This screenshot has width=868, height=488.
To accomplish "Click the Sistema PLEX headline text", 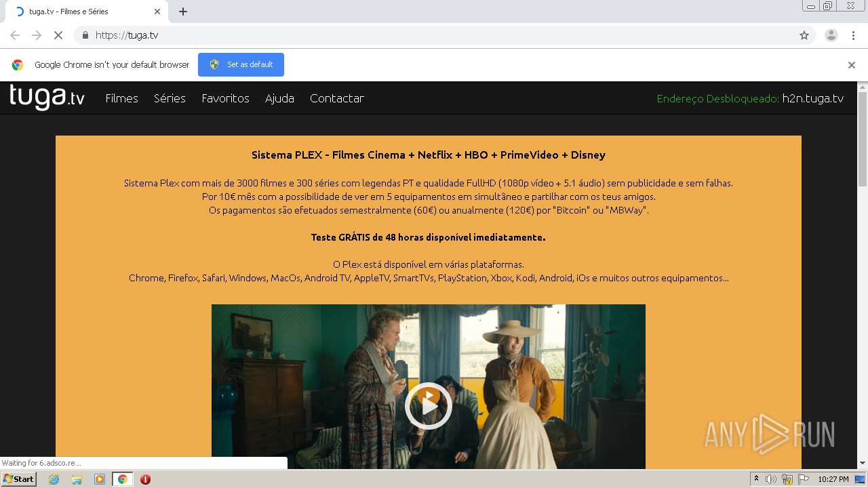I will tap(428, 155).
